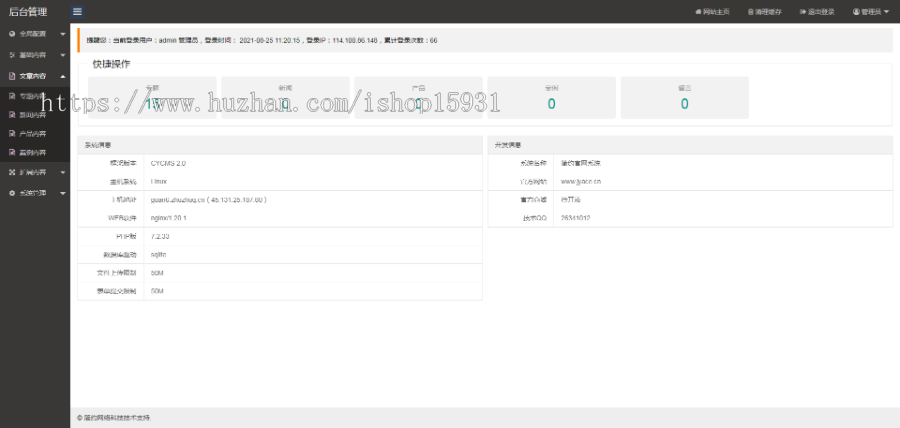This screenshot has width=900, height=428.
Task: Select the host name value starting with guan0
Action: tap(208, 200)
